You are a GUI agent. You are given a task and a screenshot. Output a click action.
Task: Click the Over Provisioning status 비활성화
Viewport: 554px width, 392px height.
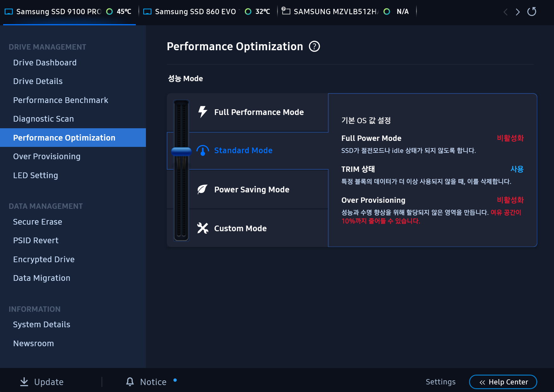(510, 200)
